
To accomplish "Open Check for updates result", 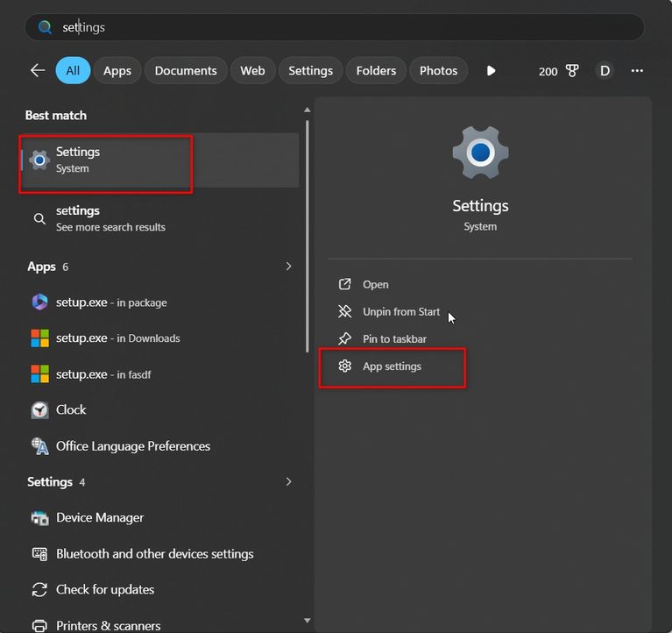I will (159, 590).
